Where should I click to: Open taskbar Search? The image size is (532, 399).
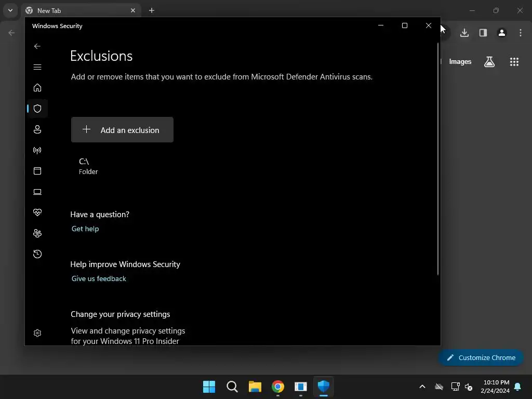(x=232, y=387)
